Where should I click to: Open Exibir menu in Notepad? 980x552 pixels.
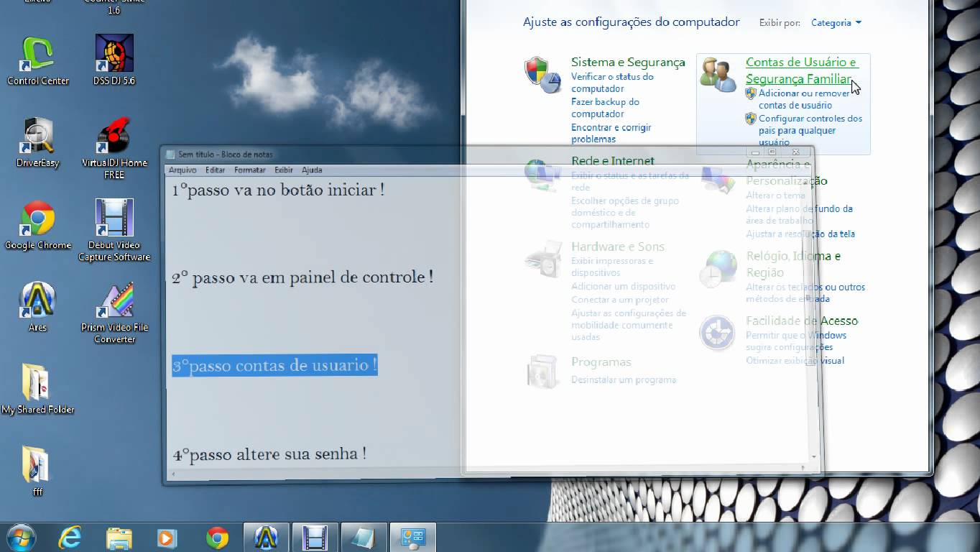pyautogui.click(x=284, y=170)
